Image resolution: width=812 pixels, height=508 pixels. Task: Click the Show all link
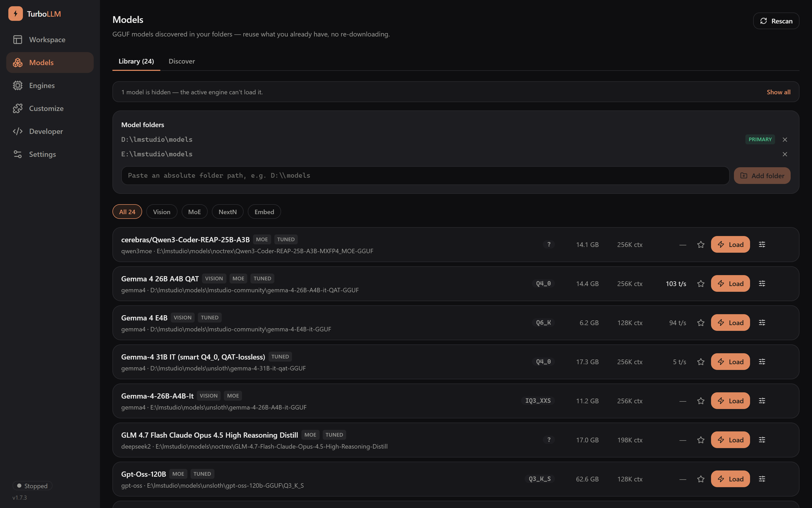[778, 92]
